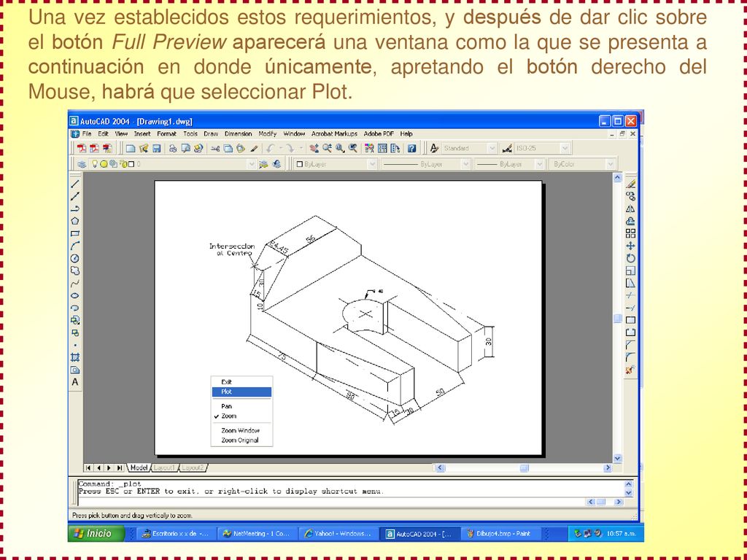The height and width of the screenshot is (560, 747).
Task: Select the Line draw tool
Action: (x=75, y=184)
